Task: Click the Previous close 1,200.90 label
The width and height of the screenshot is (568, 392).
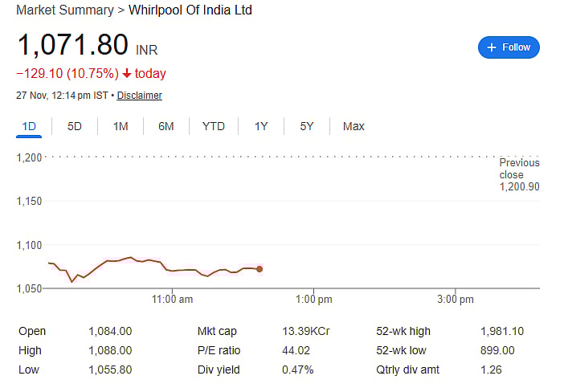Action: (519, 174)
